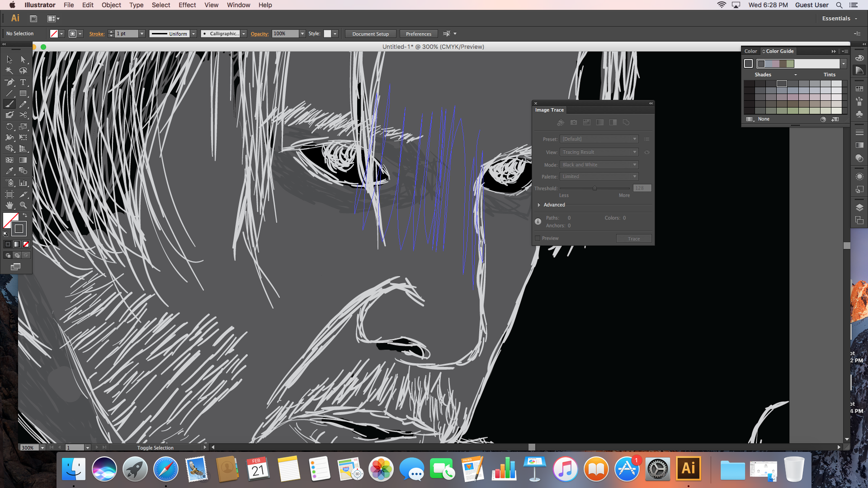868x488 pixels.
Task: Open the Mode dropdown in Image Trace
Action: [x=599, y=164]
